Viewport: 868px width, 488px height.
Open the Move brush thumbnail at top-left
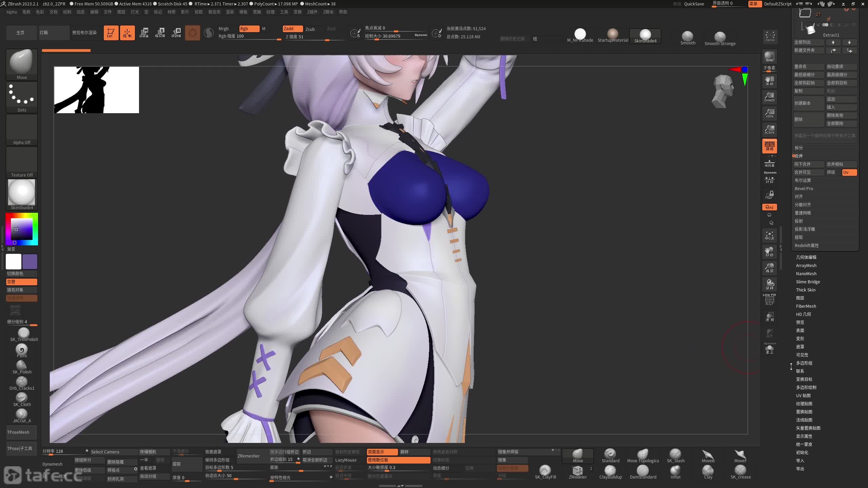(22, 64)
